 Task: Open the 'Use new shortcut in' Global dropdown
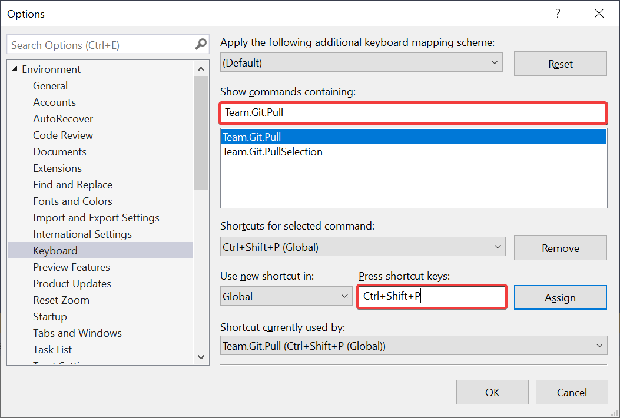pyautogui.click(x=340, y=297)
